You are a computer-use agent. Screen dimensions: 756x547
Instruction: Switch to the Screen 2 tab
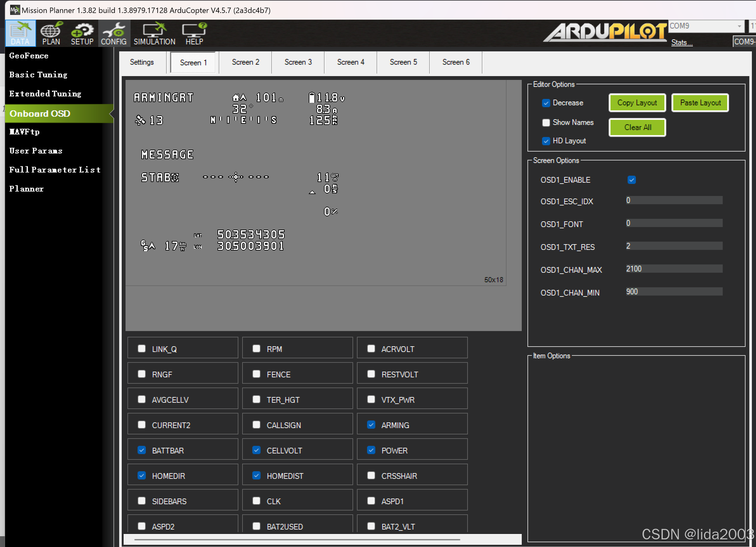tap(245, 62)
